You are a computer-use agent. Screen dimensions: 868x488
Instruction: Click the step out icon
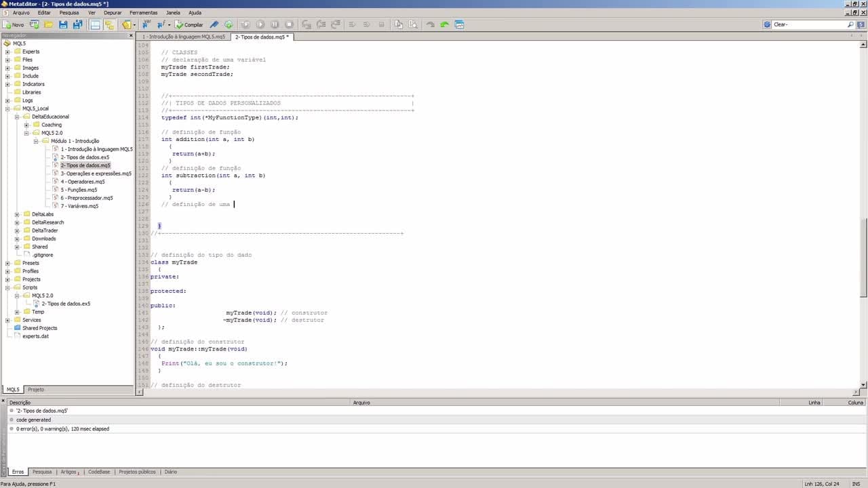point(335,24)
